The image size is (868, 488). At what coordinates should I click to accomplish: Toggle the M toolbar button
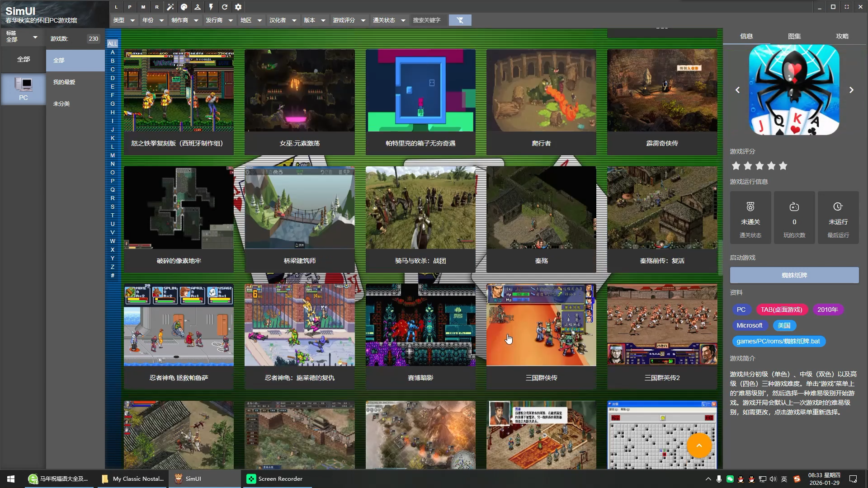(x=143, y=7)
